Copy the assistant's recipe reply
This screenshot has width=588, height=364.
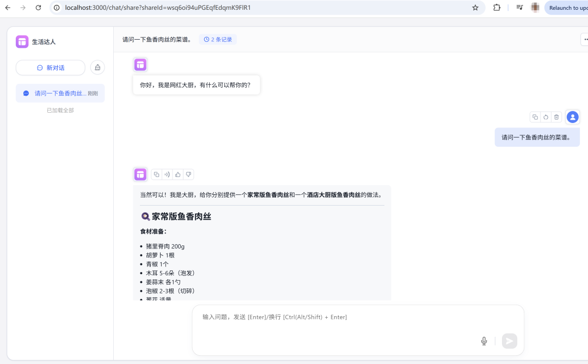pyautogui.click(x=157, y=174)
